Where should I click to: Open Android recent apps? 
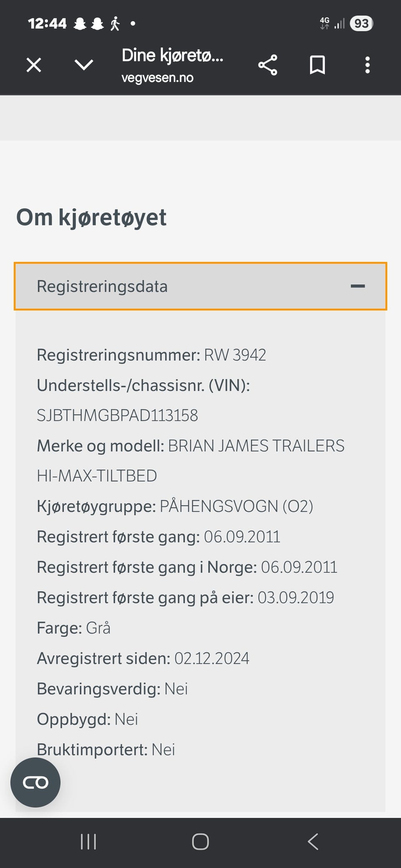coord(88,842)
